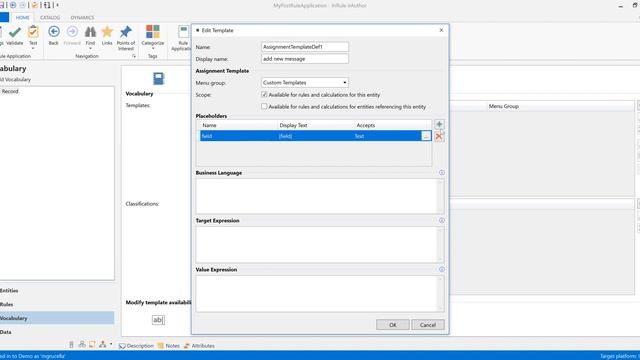Click the ab| template availability icon
The width and height of the screenshot is (640, 360).
coord(158,320)
